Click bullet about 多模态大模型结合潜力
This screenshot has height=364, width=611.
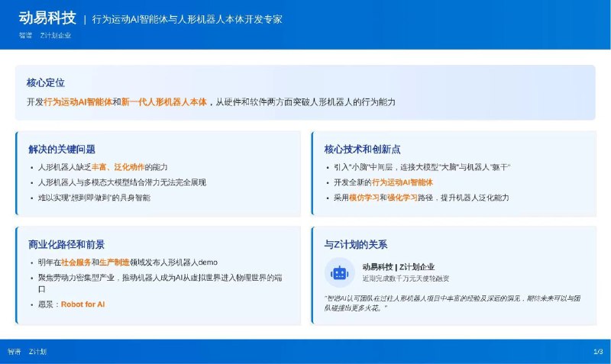(x=122, y=182)
